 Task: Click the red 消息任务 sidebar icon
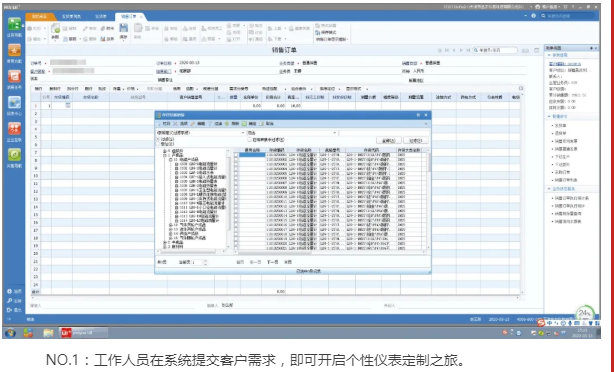[14, 76]
